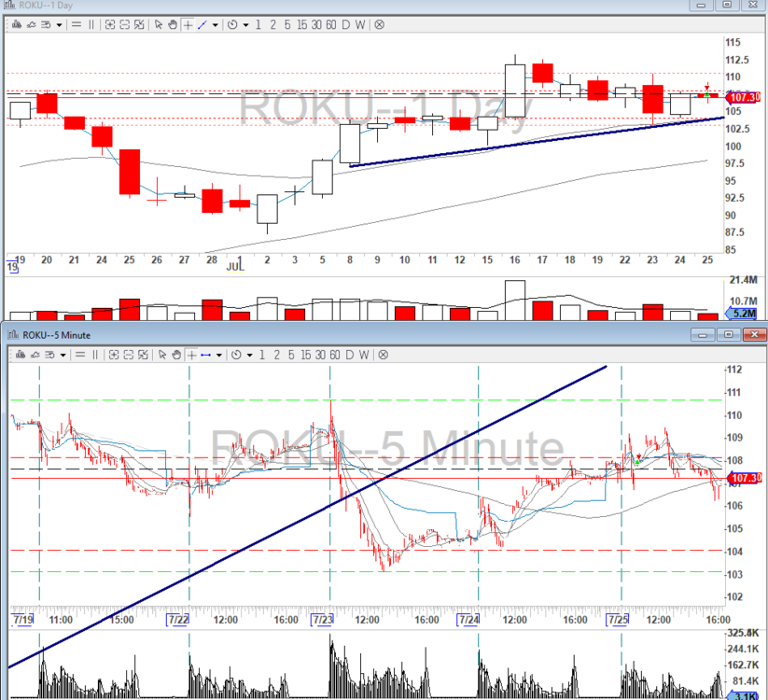768x700 pixels.
Task: Switch daily chart to 15 minute interval
Action: tap(300, 24)
